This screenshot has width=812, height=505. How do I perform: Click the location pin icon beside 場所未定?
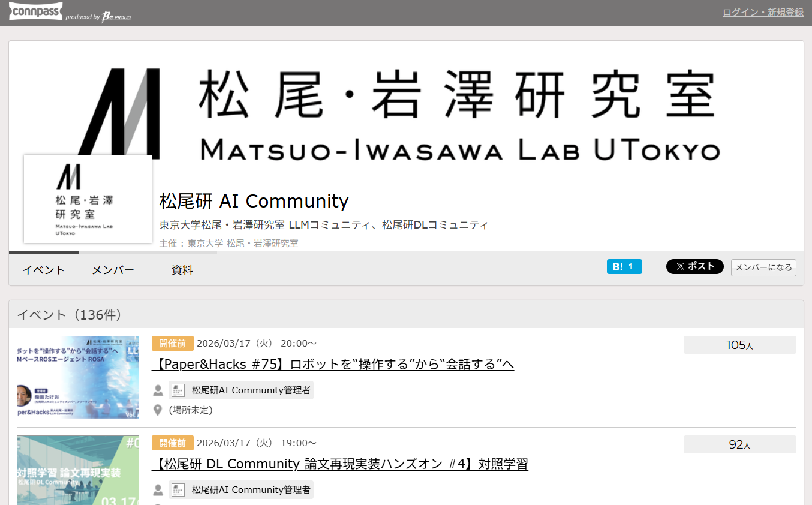(x=157, y=410)
